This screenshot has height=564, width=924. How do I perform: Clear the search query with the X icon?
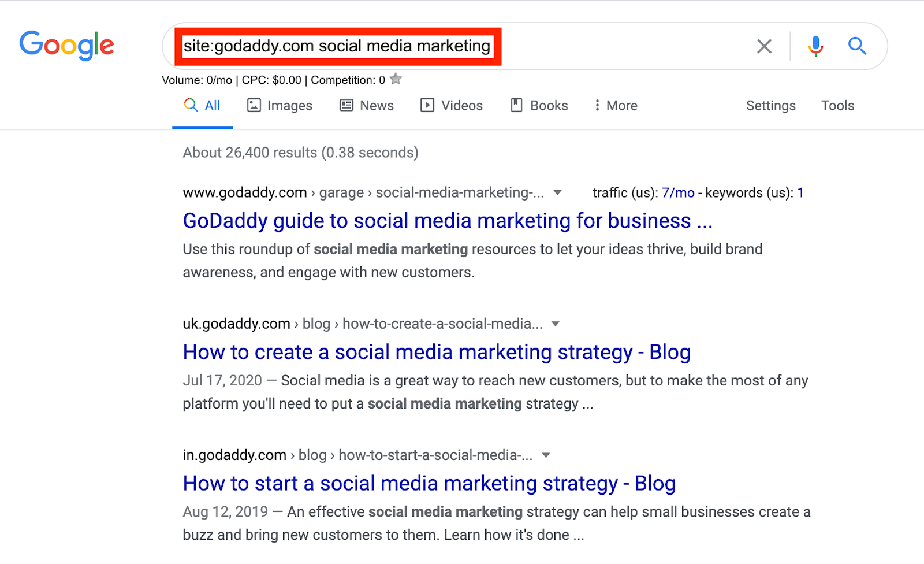point(764,46)
